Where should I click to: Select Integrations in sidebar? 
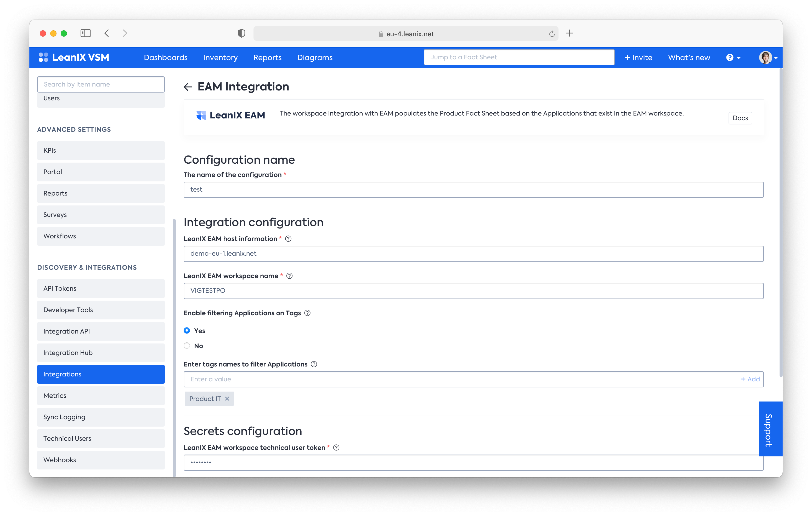click(x=101, y=374)
